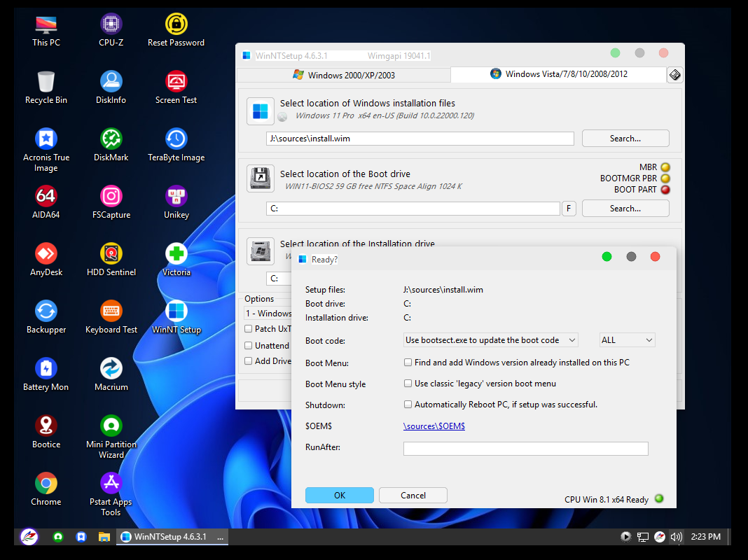Click the MBR yellow status indicator
The height and width of the screenshot is (560, 748).
click(x=665, y=167)
